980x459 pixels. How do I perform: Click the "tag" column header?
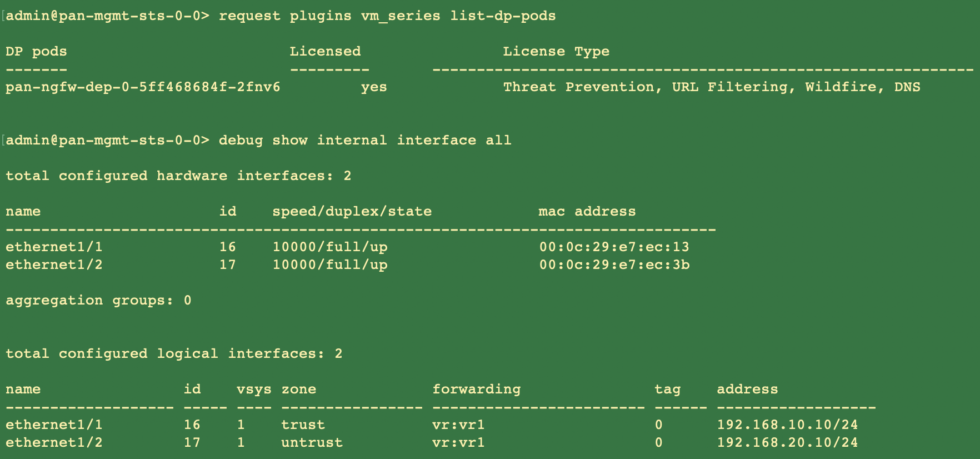click(x=667, y=390)
